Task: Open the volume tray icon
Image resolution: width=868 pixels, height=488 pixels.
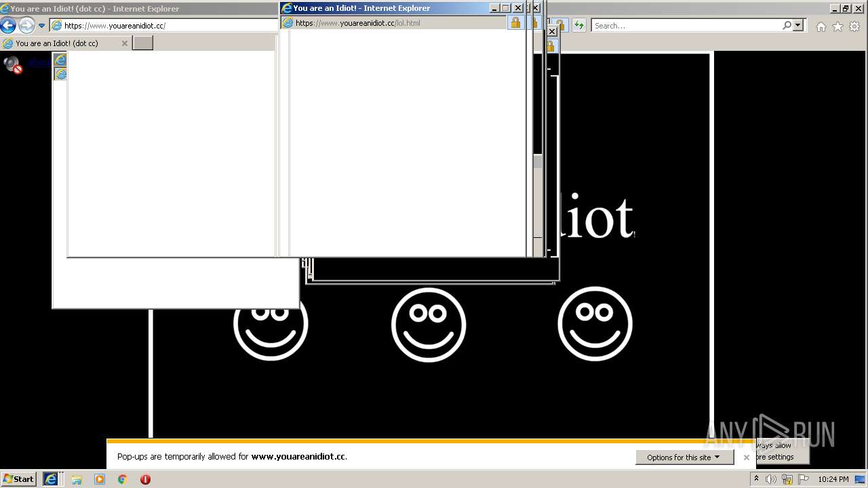Action: click(771, 479)
